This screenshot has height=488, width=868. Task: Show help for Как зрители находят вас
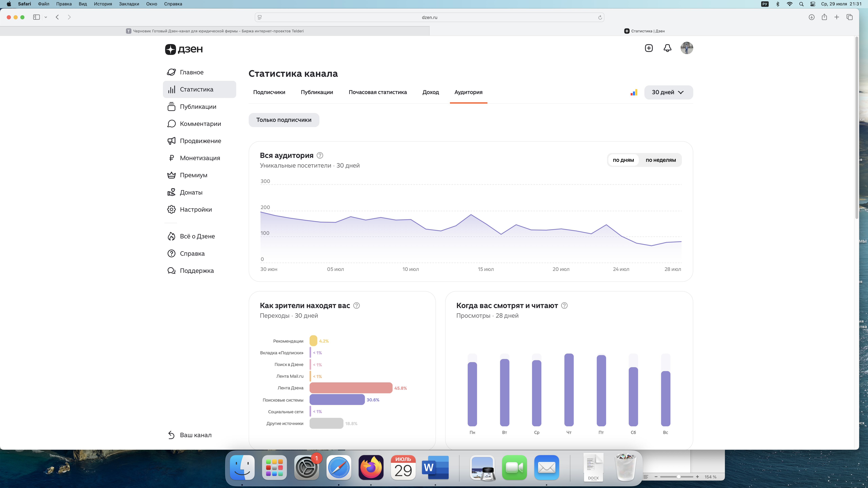coord(357,306)
